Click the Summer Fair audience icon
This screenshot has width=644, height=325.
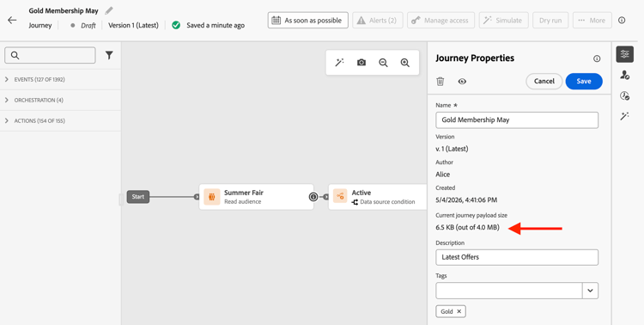tap(212, 197)
